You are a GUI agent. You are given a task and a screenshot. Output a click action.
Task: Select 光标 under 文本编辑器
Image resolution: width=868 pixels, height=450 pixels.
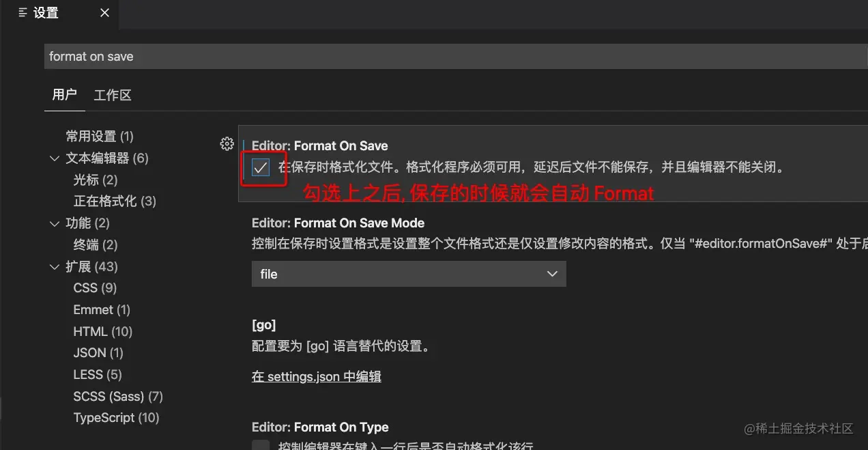coord(96,180)
